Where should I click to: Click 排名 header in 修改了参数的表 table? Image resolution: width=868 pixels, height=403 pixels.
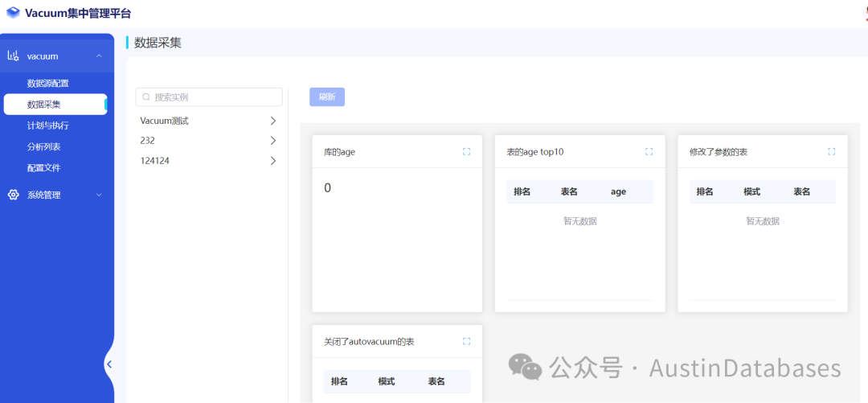705,191
